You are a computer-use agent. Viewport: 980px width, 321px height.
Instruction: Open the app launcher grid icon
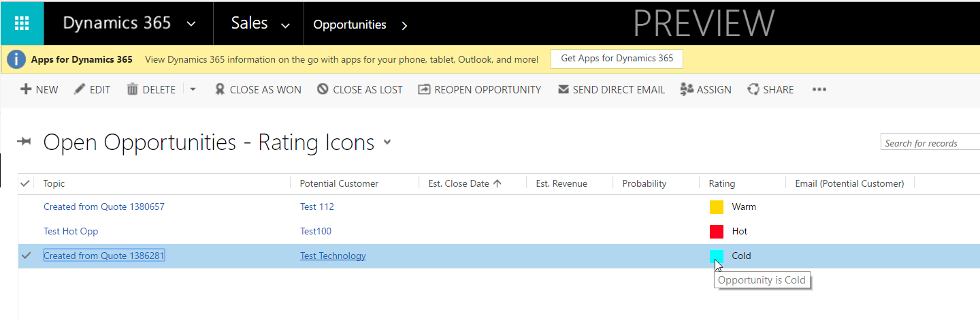click(22, 23)
